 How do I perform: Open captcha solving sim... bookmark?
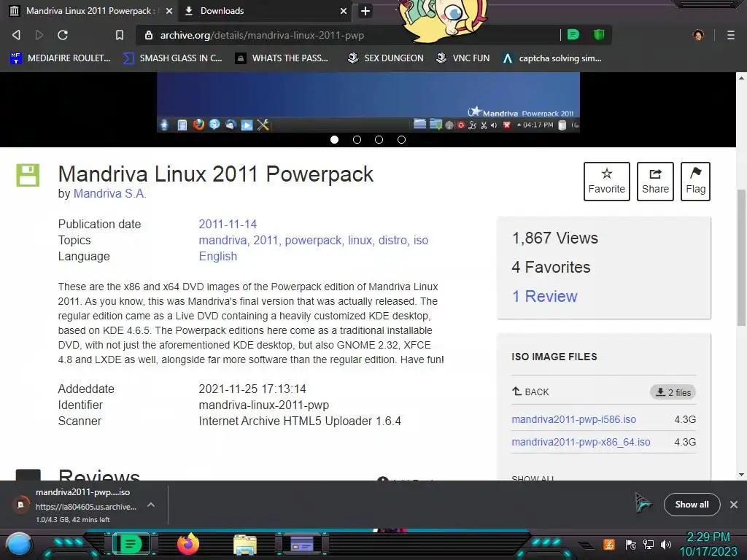tap(553, 58)
